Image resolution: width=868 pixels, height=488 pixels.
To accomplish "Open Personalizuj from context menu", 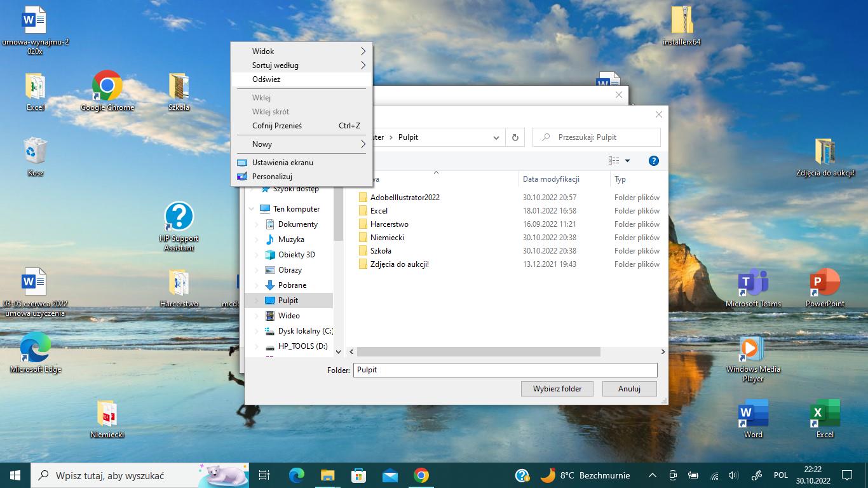I will [x=272, y=177].
